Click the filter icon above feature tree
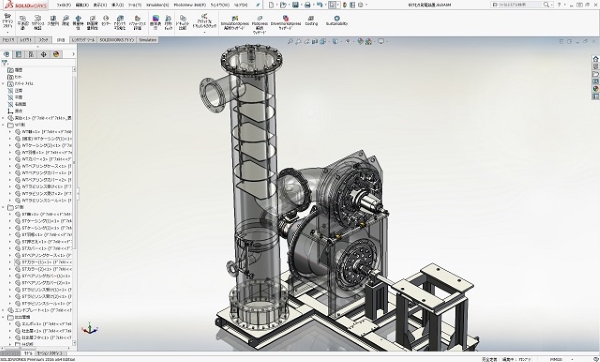 click(5, 63)
